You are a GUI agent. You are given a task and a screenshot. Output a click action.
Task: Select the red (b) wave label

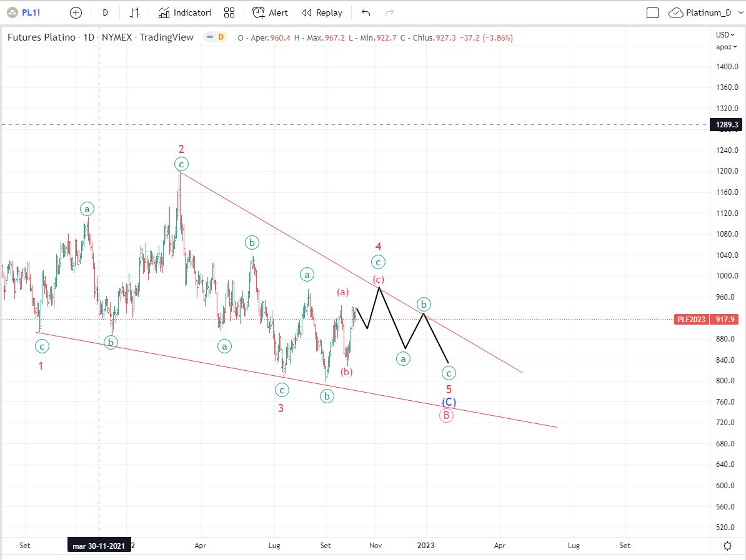[x=346, y=371]
